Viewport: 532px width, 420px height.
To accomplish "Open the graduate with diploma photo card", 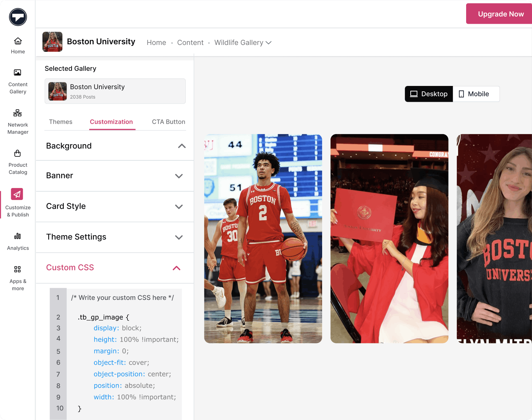I will pyautogui.click(x=389, y=238).
